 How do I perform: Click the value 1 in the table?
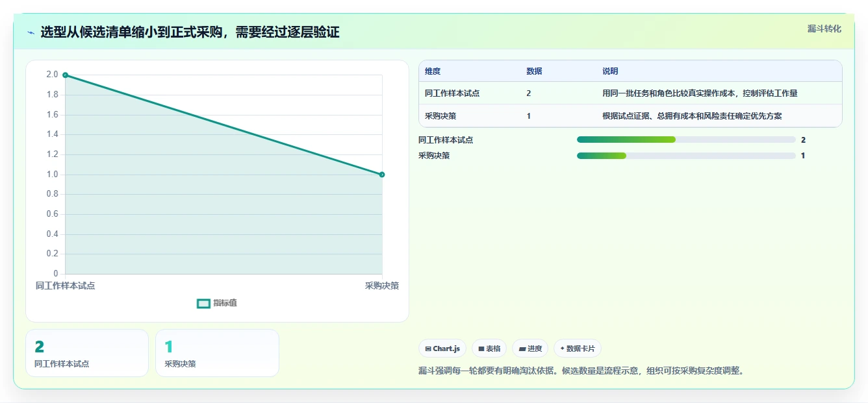coord(529,116)
